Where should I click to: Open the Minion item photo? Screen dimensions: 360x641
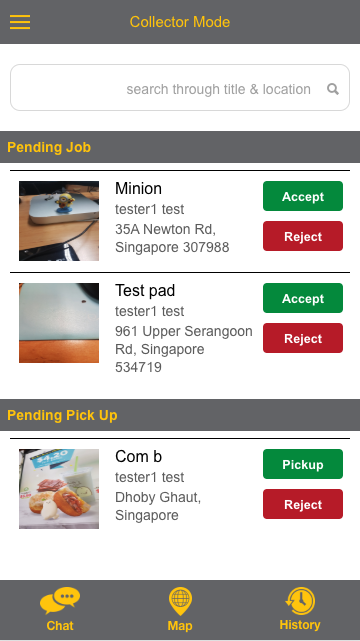pyautogui.click(x=59, y=221)
